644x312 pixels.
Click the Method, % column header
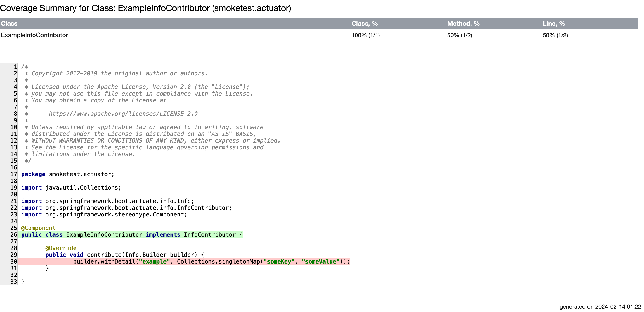pos(463,24)
